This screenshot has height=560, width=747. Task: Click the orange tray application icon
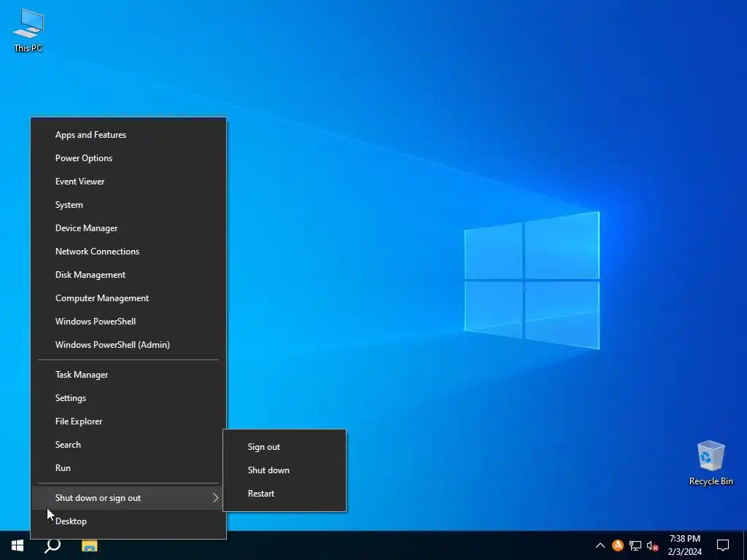[x=618, y=545]
